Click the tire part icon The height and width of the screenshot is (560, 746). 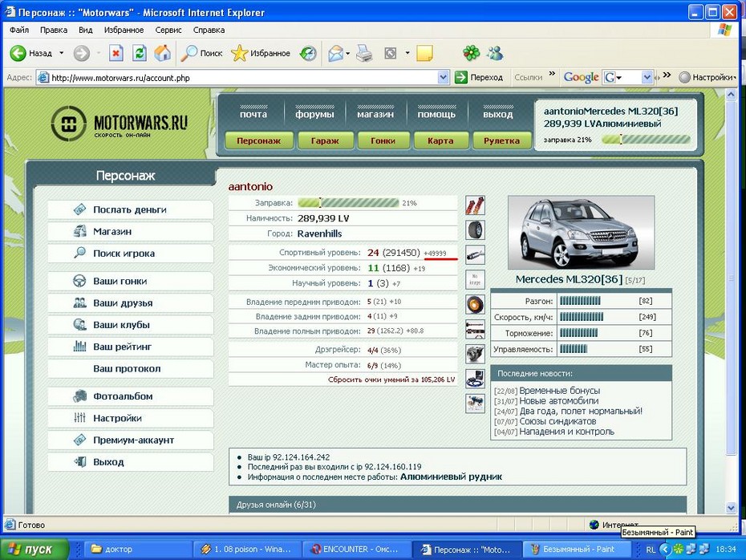coord(475,229)
